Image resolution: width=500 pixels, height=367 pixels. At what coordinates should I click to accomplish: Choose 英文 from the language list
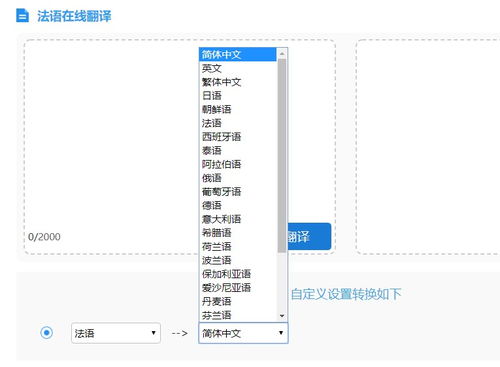pyautogui.click(x=238, y=68)
